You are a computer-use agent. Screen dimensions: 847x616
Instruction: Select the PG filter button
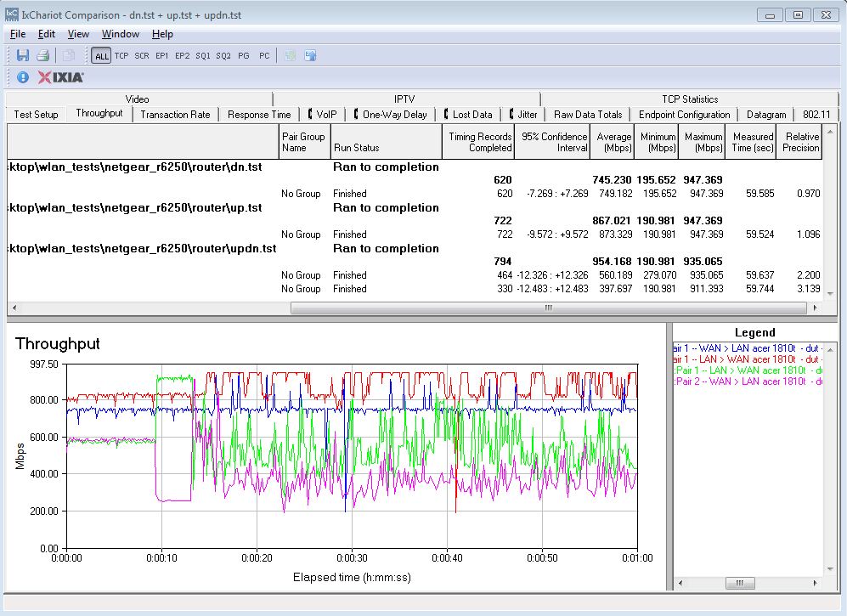[x=244, y=56]
